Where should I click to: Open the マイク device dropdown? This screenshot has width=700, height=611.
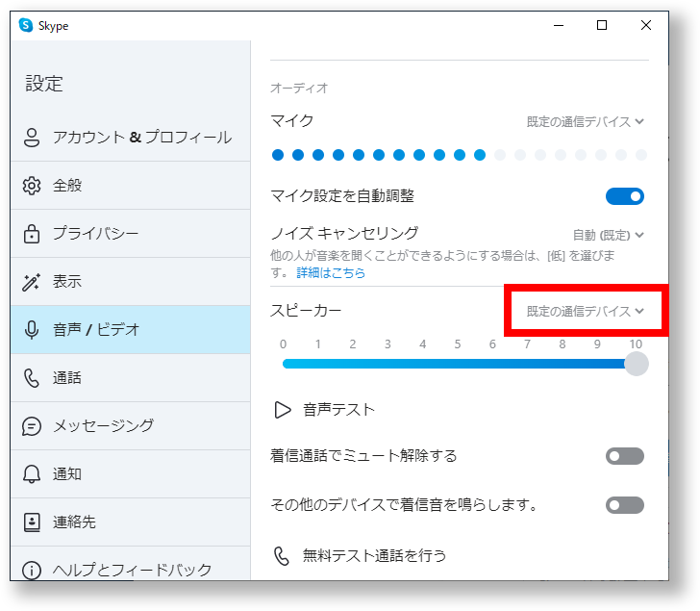point(585,121)
